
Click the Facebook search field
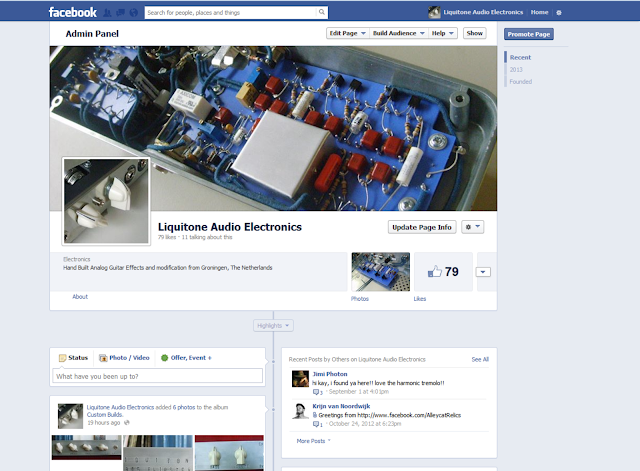pos(231,13)
